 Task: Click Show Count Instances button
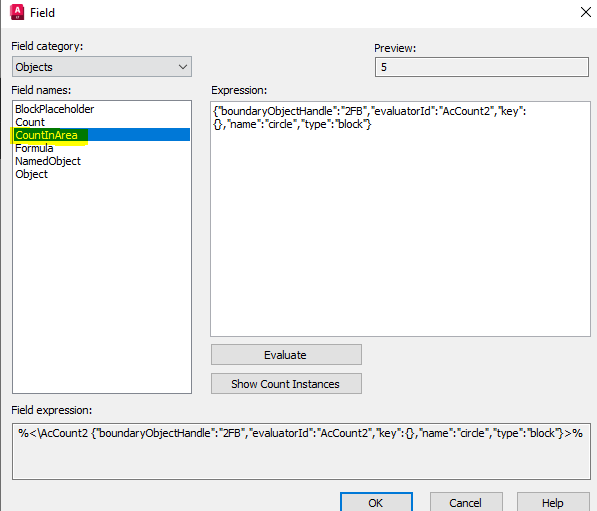286,383
